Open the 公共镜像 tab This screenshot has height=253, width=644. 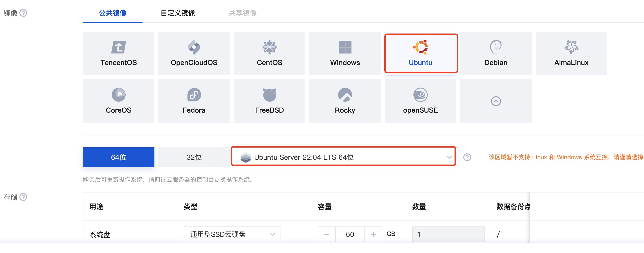coord(112,13)
